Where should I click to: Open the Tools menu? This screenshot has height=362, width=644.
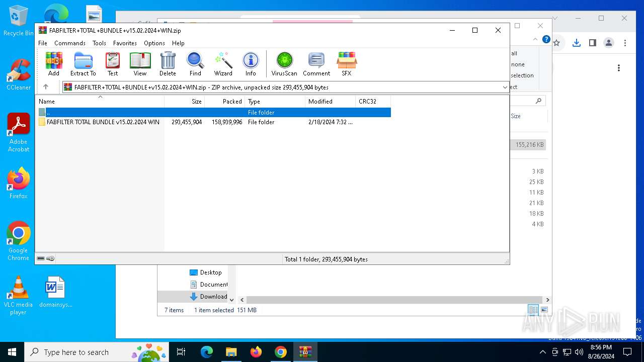[99, 43]
